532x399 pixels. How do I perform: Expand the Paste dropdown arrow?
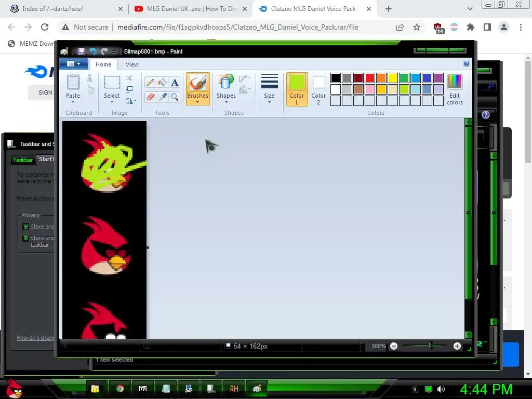point(73,102)
